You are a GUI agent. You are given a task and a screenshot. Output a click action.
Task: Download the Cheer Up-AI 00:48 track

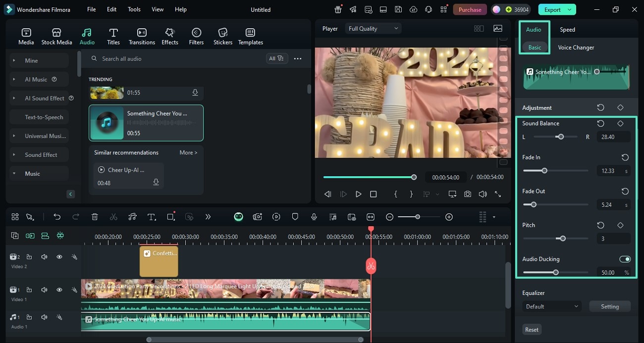click(156, 183)
